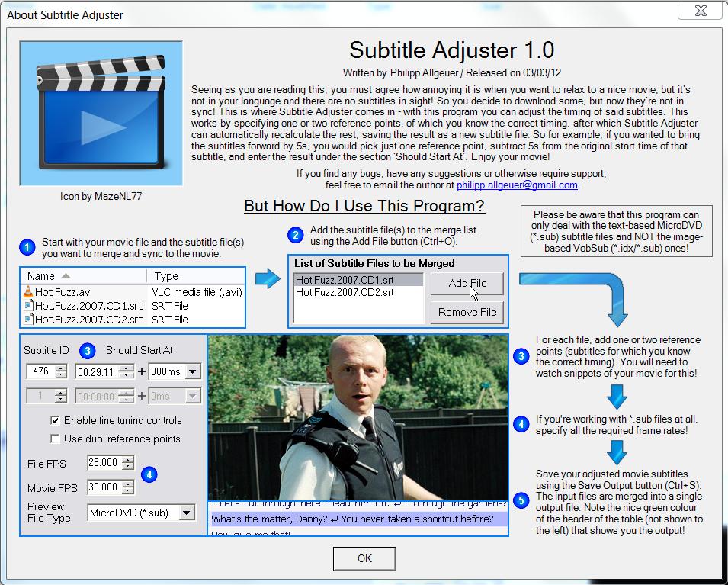
Task: Click the SRT file icon beside Hot.Fuzz.2007.CD2.srt
Action: 28,320
